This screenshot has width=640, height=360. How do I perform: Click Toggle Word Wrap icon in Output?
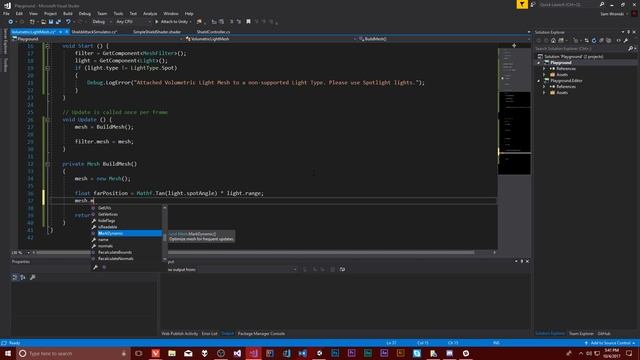[342, 269]
